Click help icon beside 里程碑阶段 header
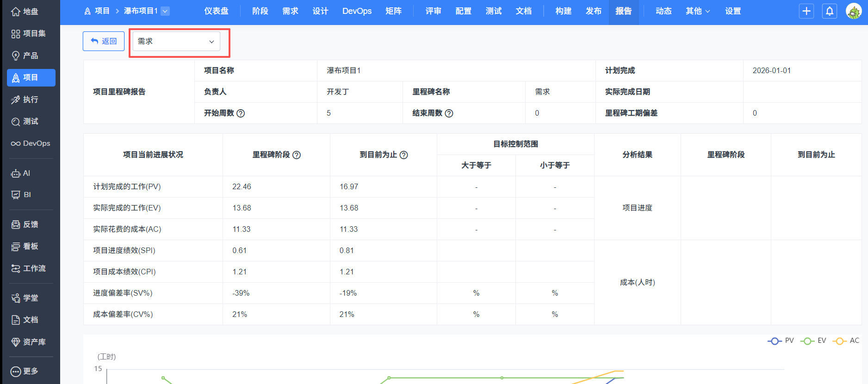868x384 pixels. 297,155
